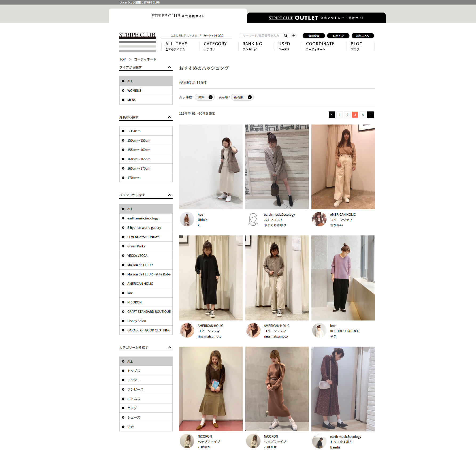476x453 pixels.
Task: Click the plus icon beside search box
Action: tap(294, 36)
